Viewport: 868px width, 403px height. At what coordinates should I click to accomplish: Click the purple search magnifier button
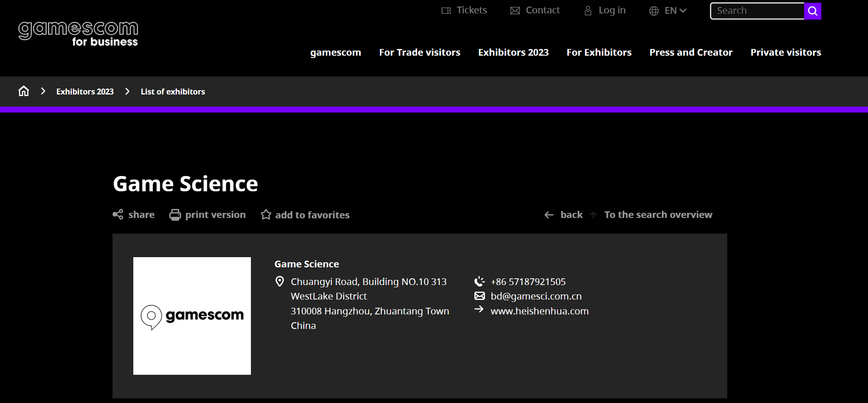point(813,11)
